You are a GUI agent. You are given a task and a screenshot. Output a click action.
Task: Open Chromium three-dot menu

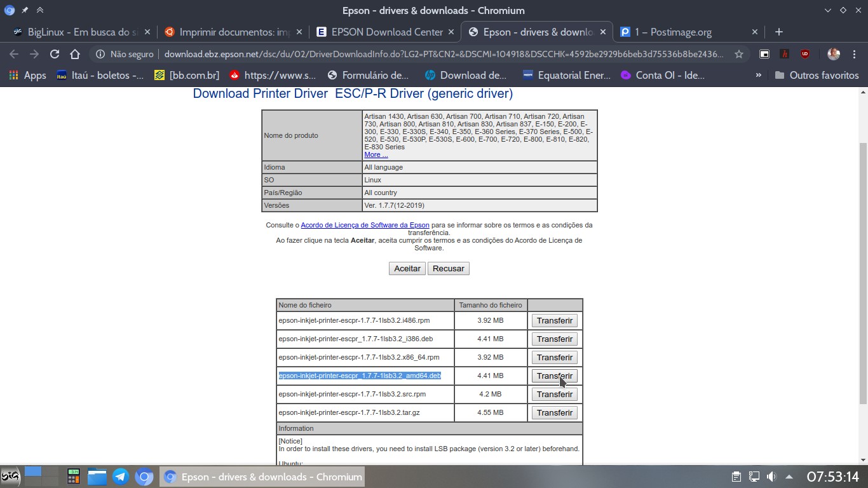point(854,54)
